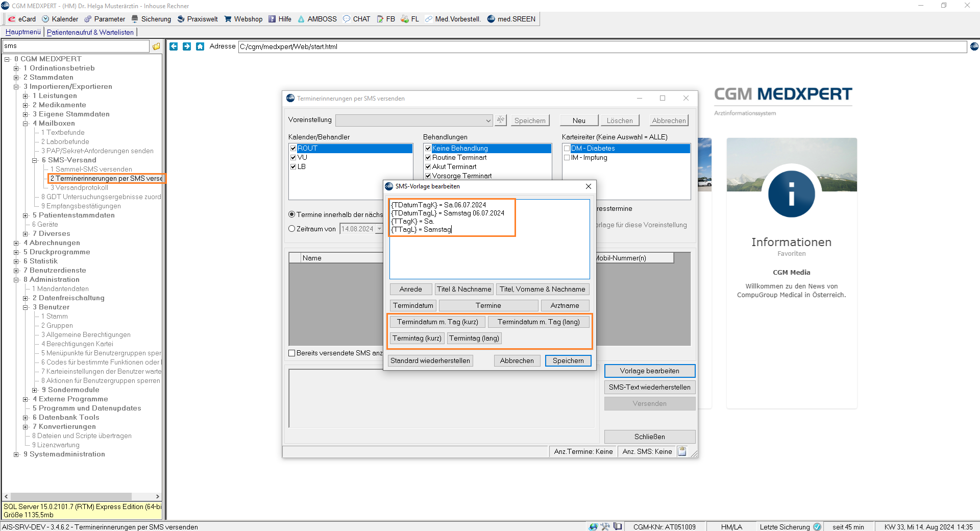Click the folder icon beside the sms search box
Image resolution: width=980 pixels, height=531 pixels.
tap(156, 46)
